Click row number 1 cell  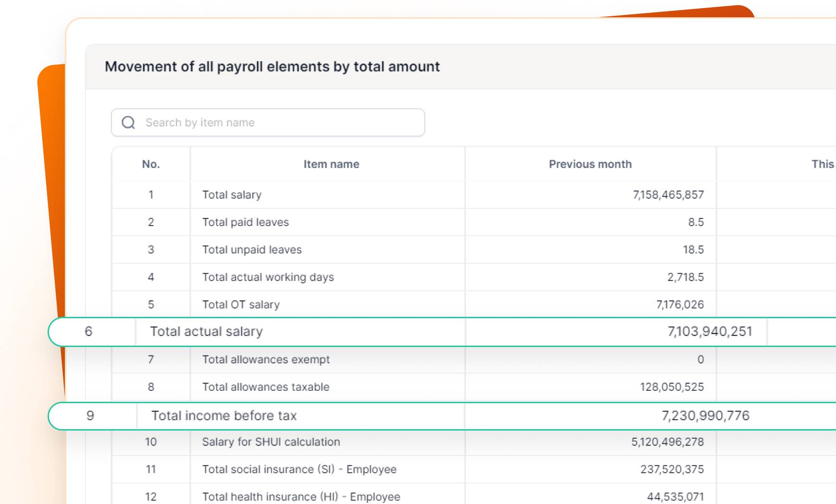[x=151, y=195]
